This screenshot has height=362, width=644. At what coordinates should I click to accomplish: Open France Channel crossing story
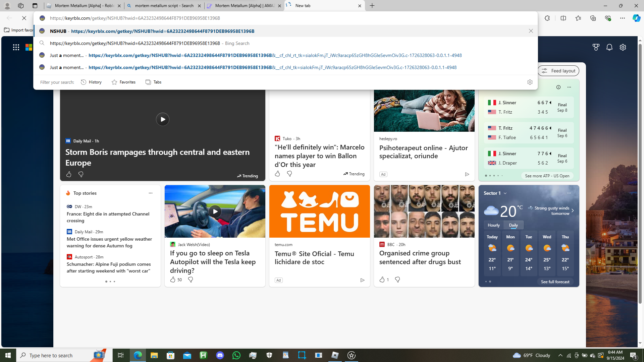click(108, 217)
